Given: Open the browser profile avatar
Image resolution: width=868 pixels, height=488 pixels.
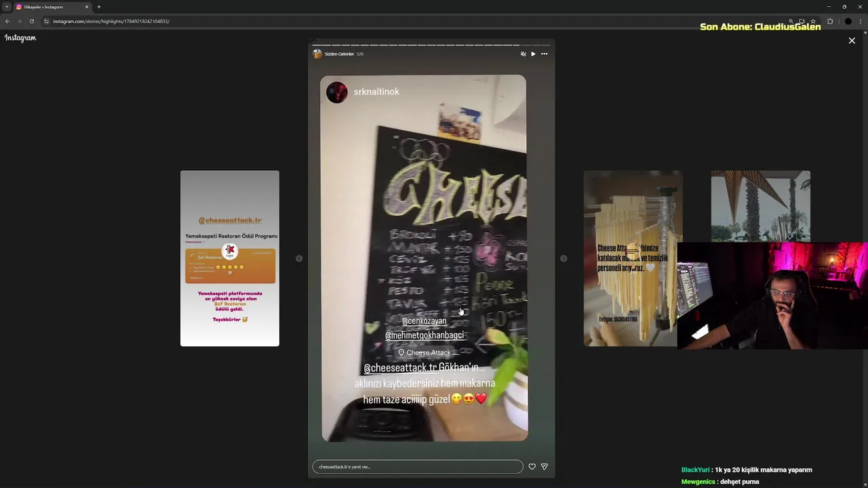Looking at the screenshot, I should click(848, 21).
